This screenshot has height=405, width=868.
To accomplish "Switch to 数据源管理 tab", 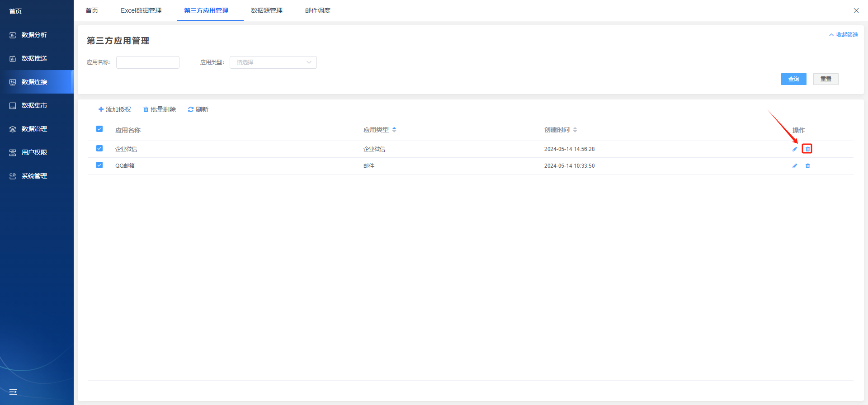I will (267, 10).
